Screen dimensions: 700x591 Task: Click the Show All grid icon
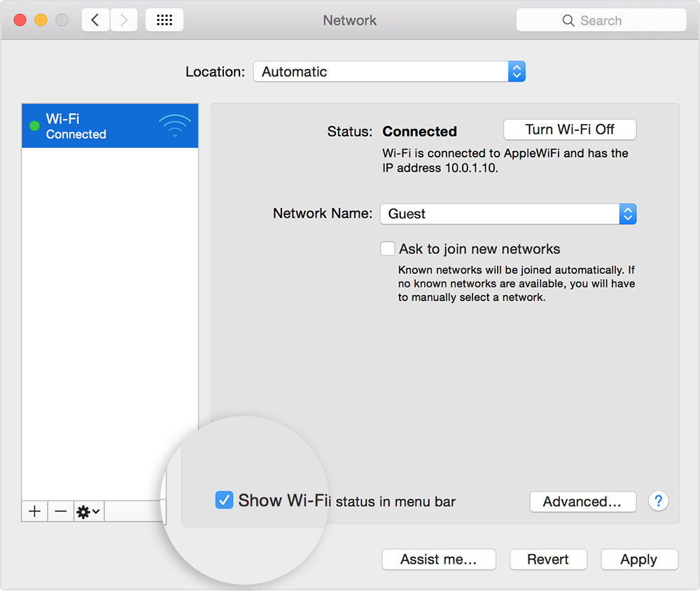pos(164,20)
